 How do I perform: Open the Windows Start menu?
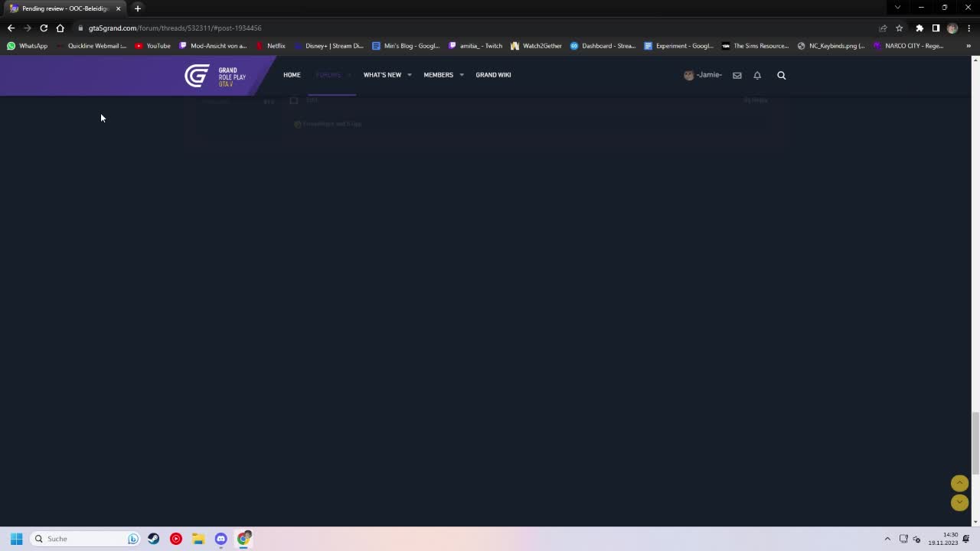16,539
